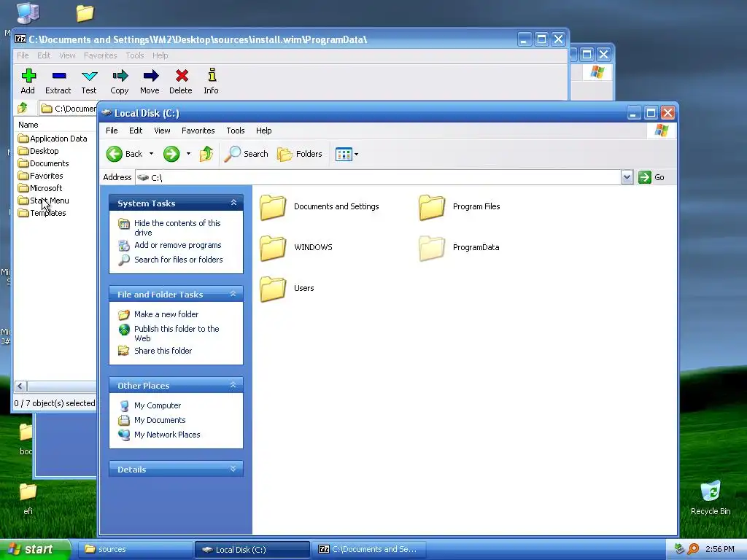Viewport: 747px width, 560px height.
Task: Click the 7-Zip Test button
Action: click(89, 82)
